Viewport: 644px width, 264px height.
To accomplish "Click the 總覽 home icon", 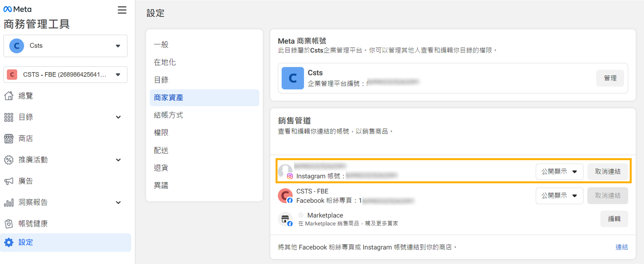I will 9,96.
